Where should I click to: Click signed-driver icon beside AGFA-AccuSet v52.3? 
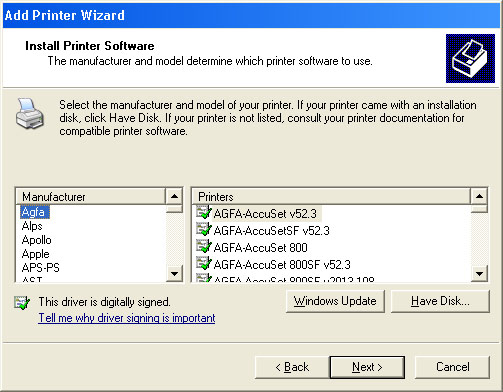pyautogui.click(x=204, y=213)
